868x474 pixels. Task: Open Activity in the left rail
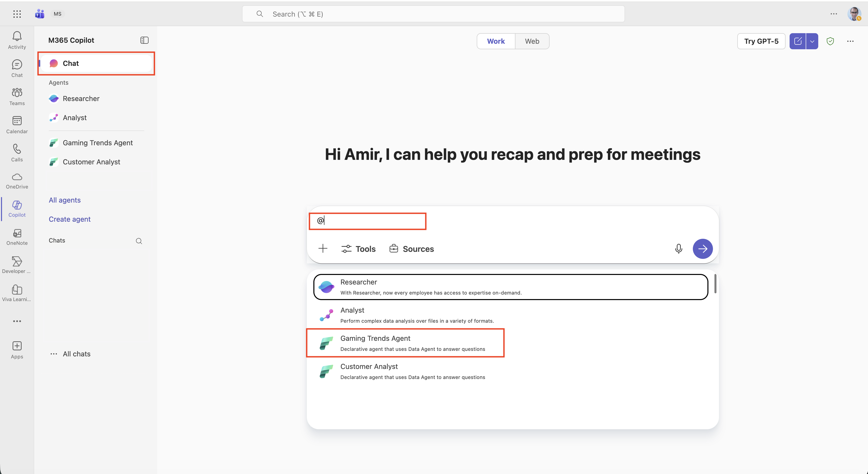tap(17, 40)
